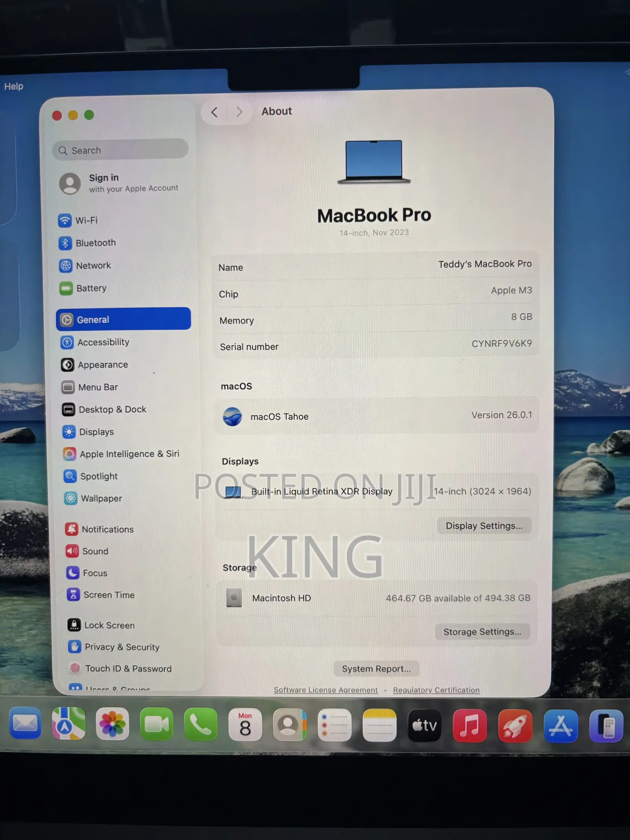Click the Built-in Liquid Retina XDR Display row
Viewport: 630px width, 840px height.
click(377, 491)
